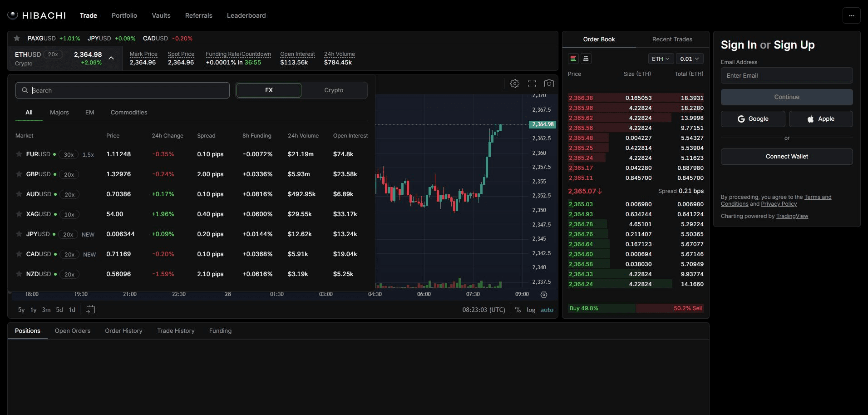This screenshot has width=868, height=415.
Task: Select the alternate order book layout icon
Action: 586,59
